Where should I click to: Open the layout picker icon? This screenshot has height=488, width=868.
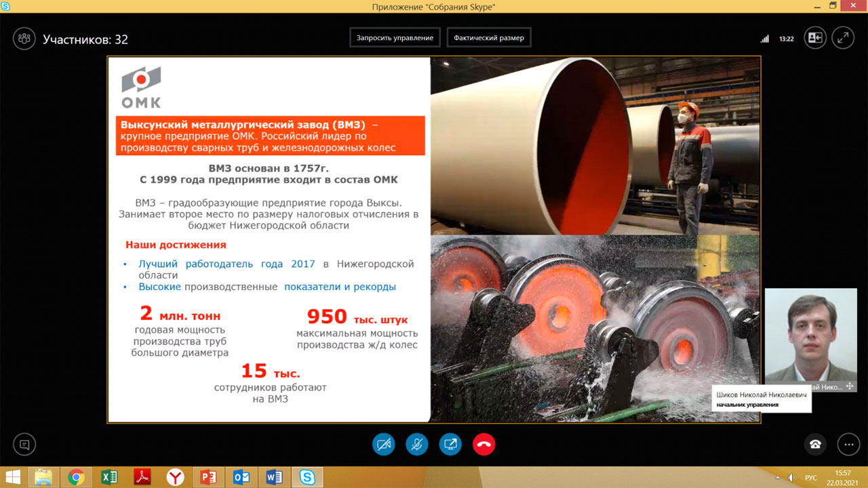click(x=815, y=38)
